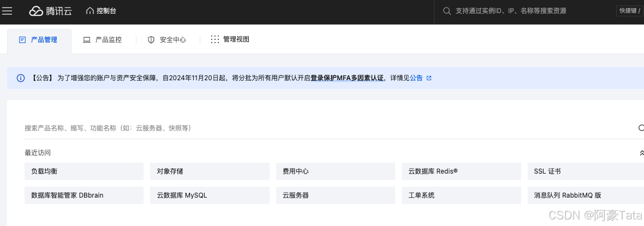This screenshot has height=226, width=644.
Task: Switch to the 管理视图 tab
Action: click(230, 39)
